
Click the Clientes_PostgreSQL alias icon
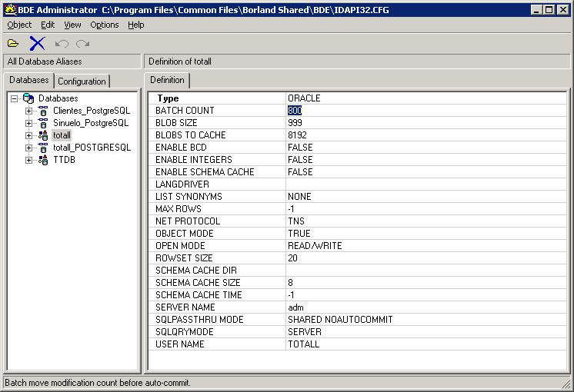pos(43,111)
